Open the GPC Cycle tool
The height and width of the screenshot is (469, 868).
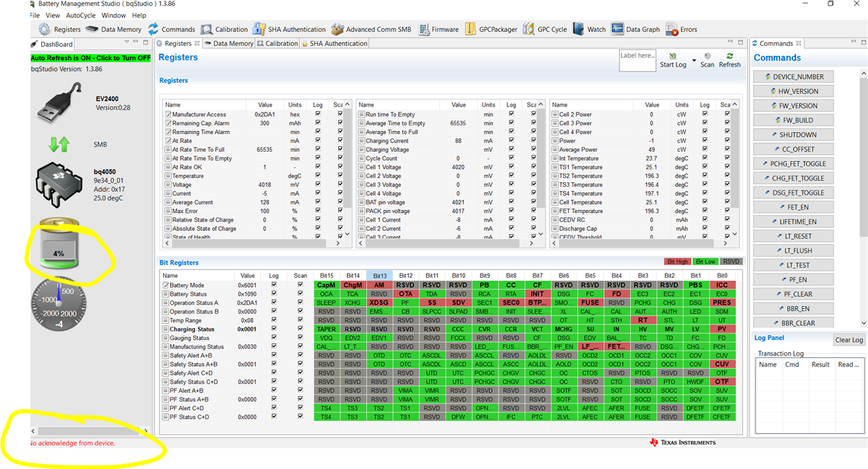(545, 30)
